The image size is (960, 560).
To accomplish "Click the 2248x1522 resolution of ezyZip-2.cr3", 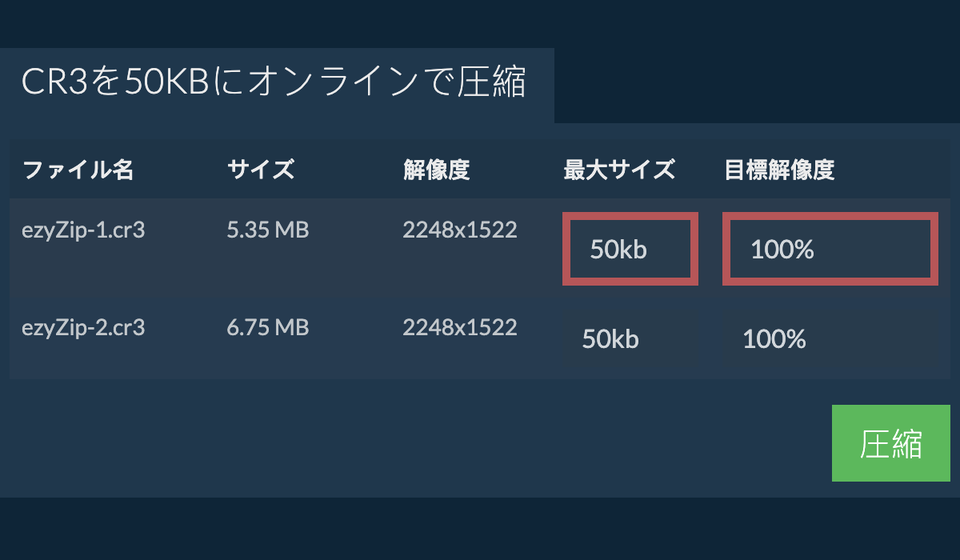I will click(x=460, y=328).
